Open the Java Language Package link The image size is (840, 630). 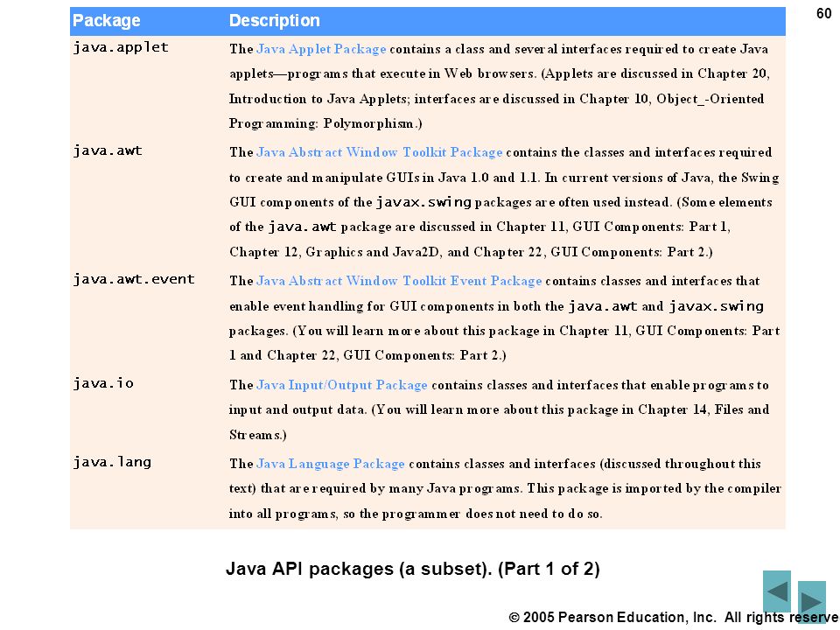point(331,464)
